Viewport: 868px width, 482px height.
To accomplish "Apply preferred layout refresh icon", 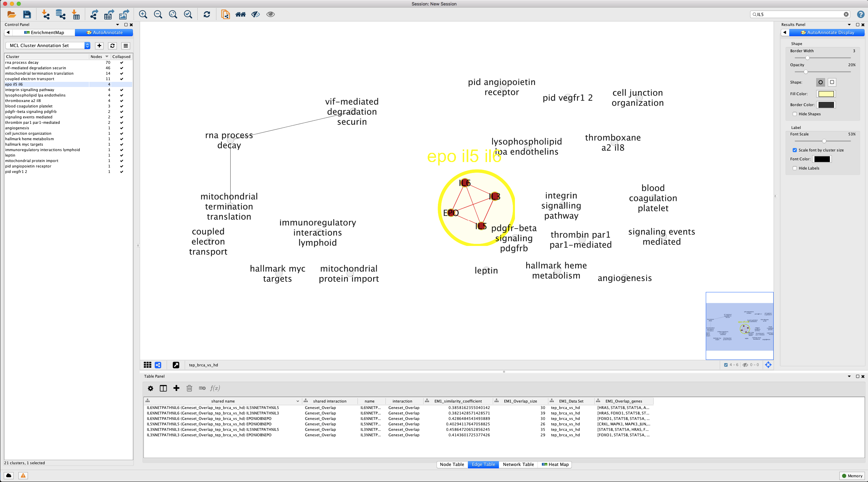I will pos(207,14).
